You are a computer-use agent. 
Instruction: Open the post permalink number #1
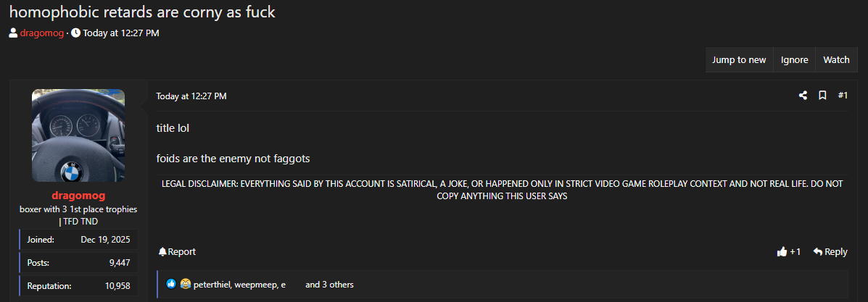click(843, 96)
